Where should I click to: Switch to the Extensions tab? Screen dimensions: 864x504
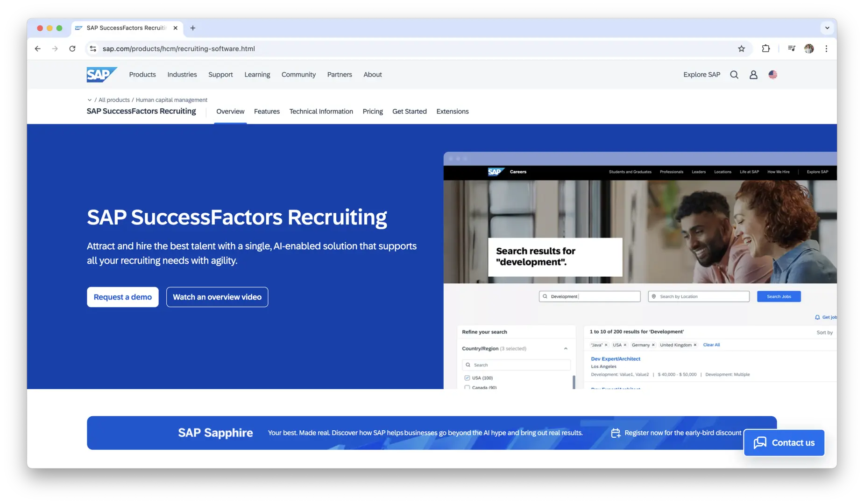coord(453,112)
